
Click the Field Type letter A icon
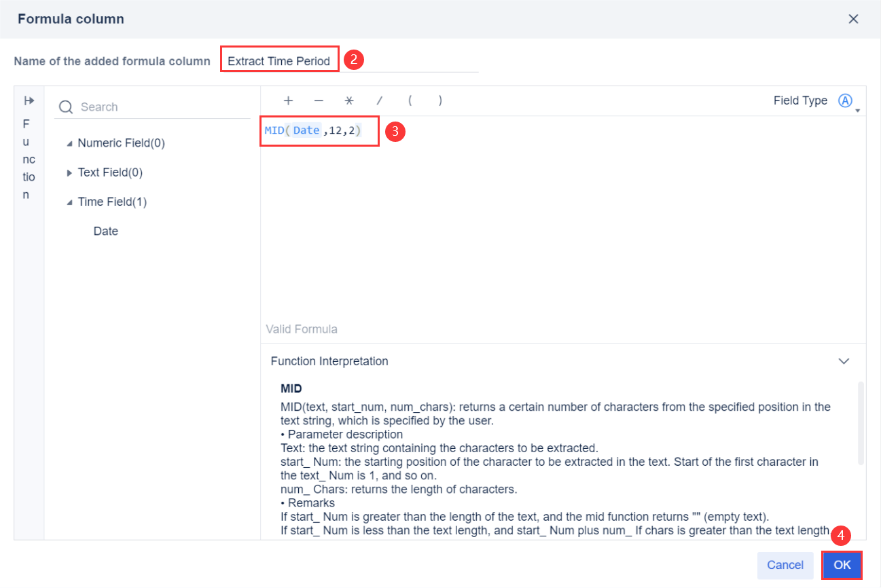845,100
